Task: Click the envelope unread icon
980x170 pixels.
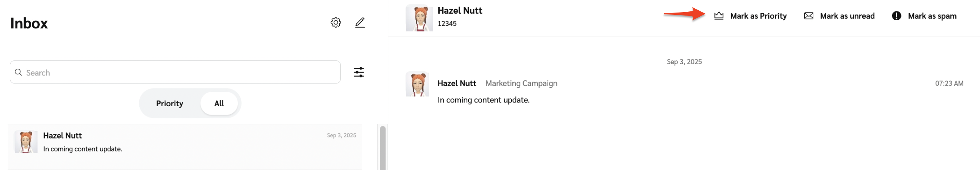Action: [809, 16]
